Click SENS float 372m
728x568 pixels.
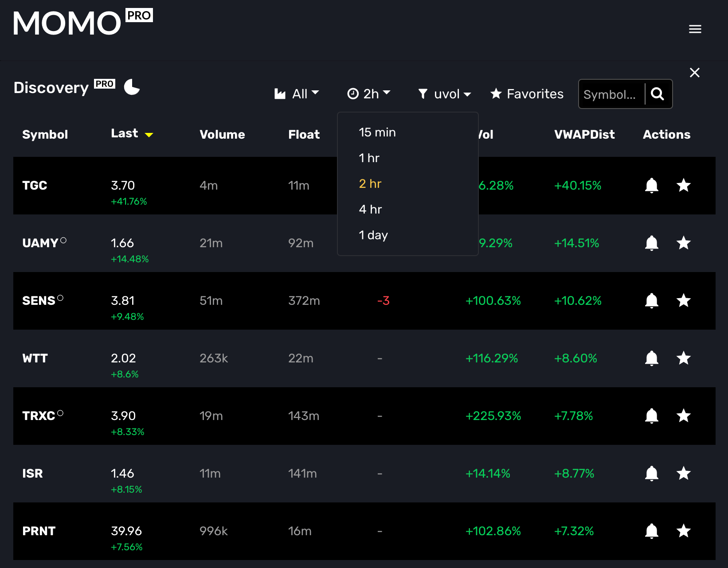(304, 300)
